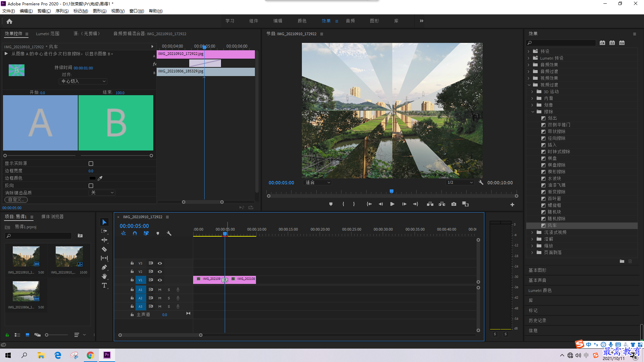644x362 pixels.
Task: Open the 基本图形 panel
Action: tap(537, 270)
